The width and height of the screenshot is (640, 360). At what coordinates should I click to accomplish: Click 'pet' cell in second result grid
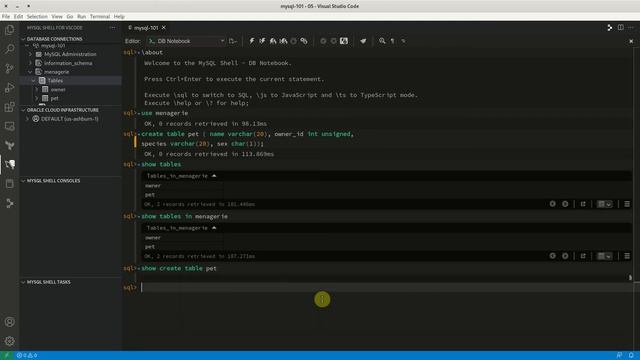[x=182, y=247]
